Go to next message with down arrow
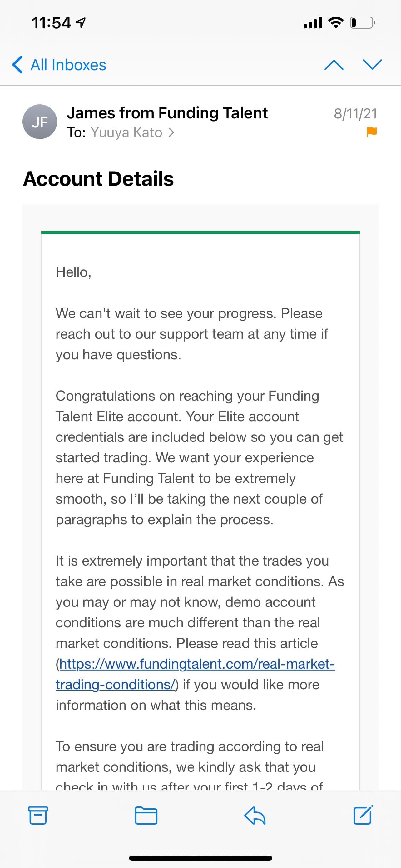This screenshot has width=401, height=868. click(x=372, y=64)
